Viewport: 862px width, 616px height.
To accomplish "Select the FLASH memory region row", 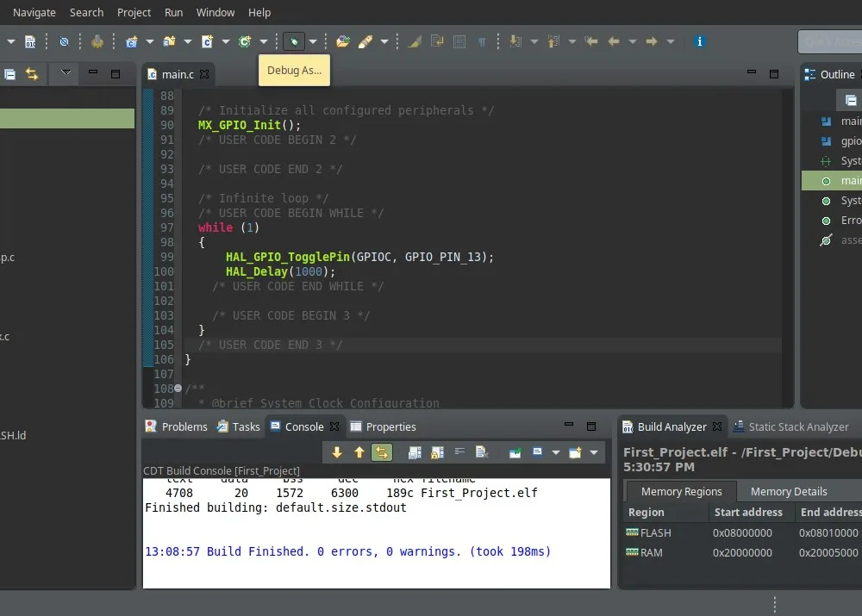I will click(x=742, y=533).
